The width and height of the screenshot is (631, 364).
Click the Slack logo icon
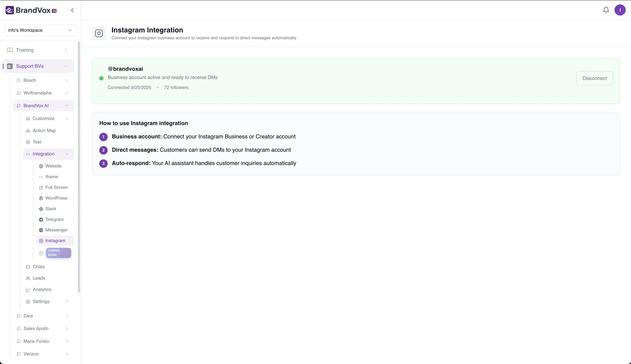(x=41, y=209)
